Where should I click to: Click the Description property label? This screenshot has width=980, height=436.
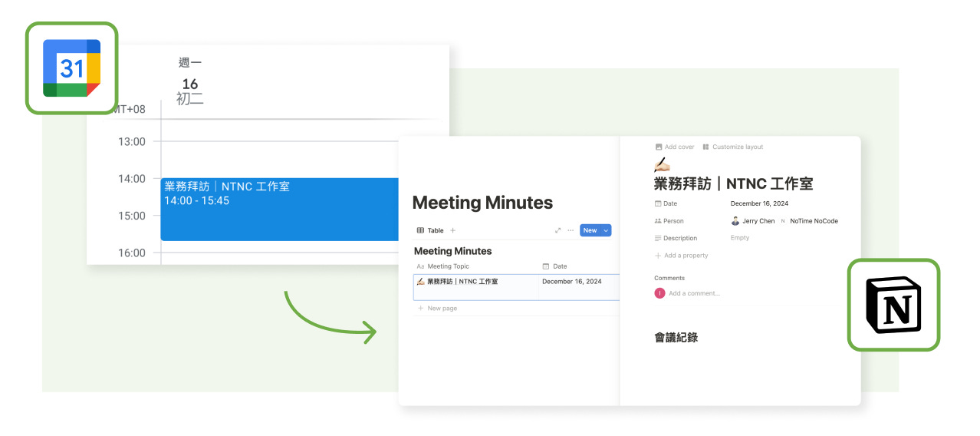[676, 238]
